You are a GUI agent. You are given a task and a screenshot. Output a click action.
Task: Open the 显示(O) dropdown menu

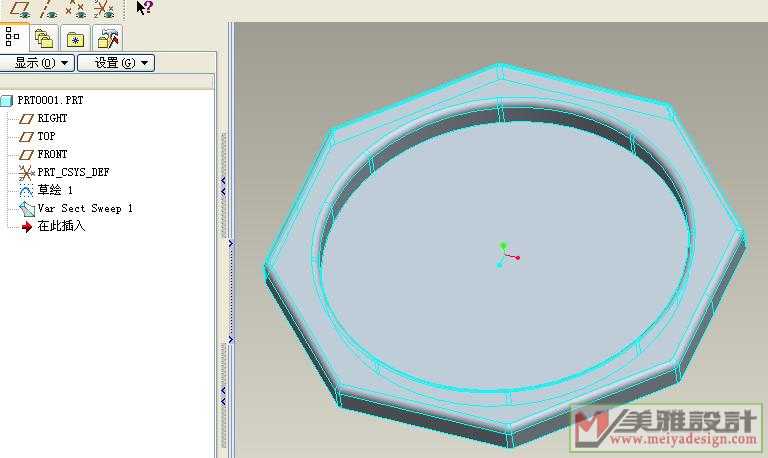pyautogui.click(x=37, y=63)
